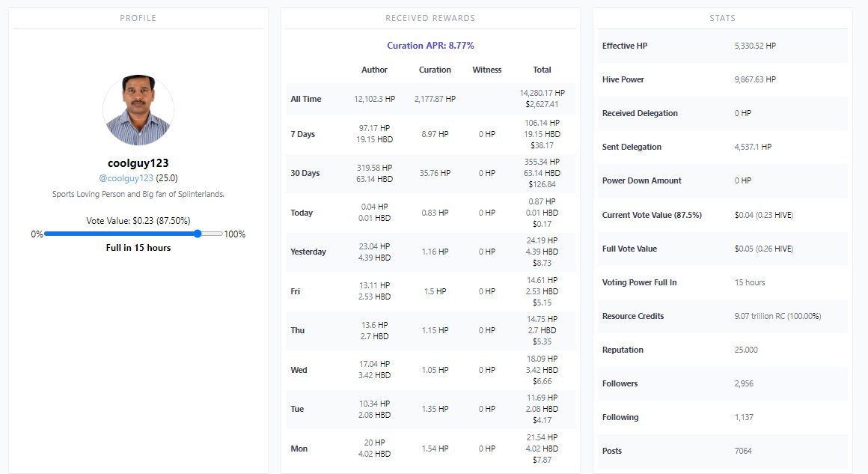Select the Following count 1,137
The height and width of the screenshot is (474, 868).
pos(744,418)
